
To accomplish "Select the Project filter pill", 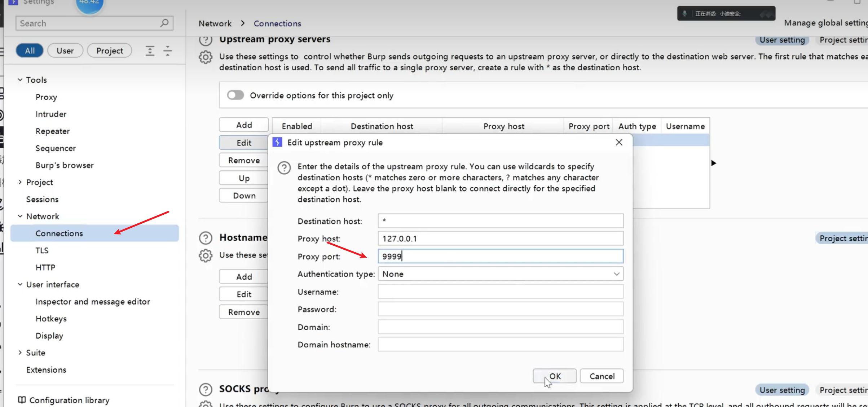I will (110, 51).
